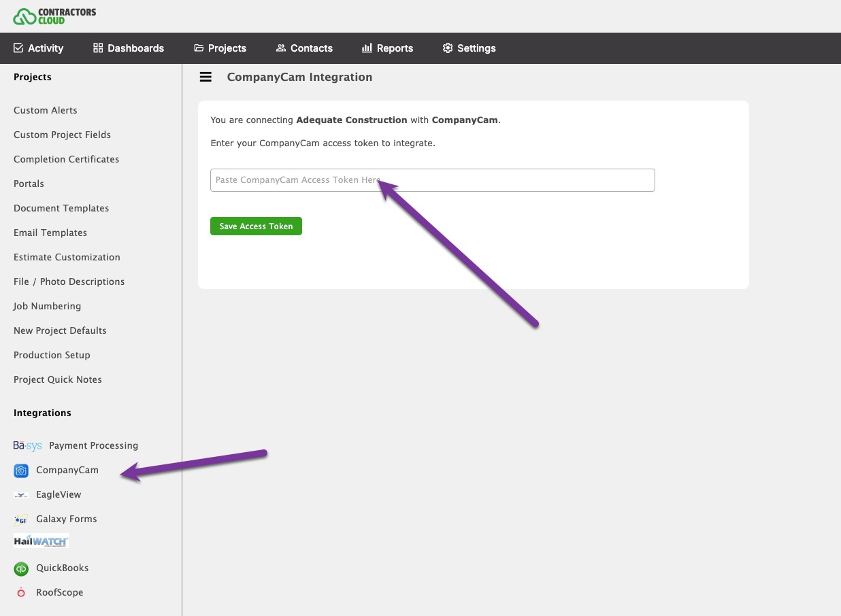Image resolution: width=841 pixels, height=616 pixels.
Task: Click the Contractors Cloud logo
Action: (x=54, y=16)
